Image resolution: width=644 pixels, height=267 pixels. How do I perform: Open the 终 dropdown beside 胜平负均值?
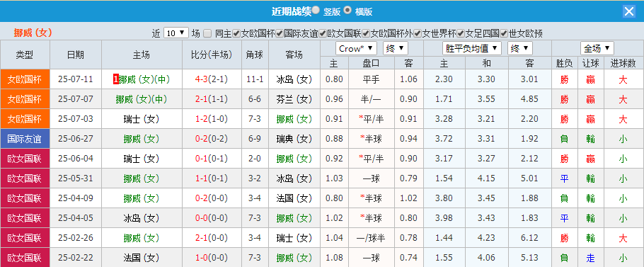(520, 48)
